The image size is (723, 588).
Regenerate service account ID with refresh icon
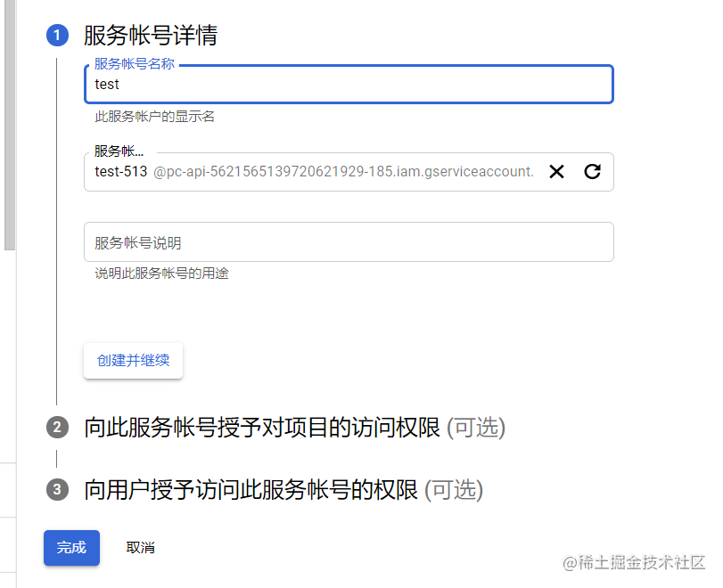pyautogui.click(x=592, y=171)
